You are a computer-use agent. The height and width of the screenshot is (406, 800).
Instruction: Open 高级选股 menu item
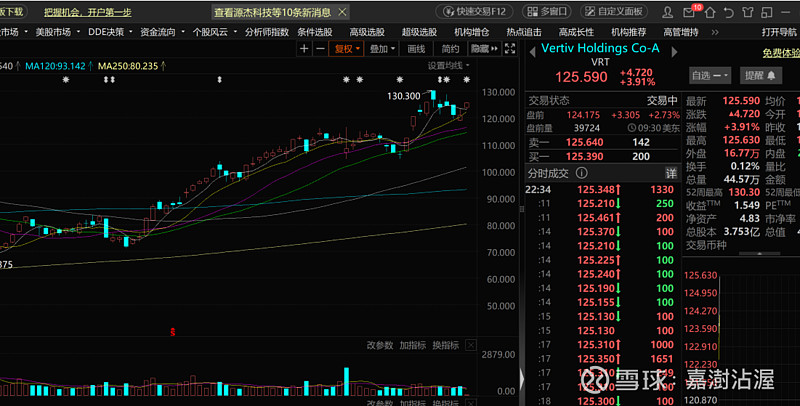[x=367, y=32]
